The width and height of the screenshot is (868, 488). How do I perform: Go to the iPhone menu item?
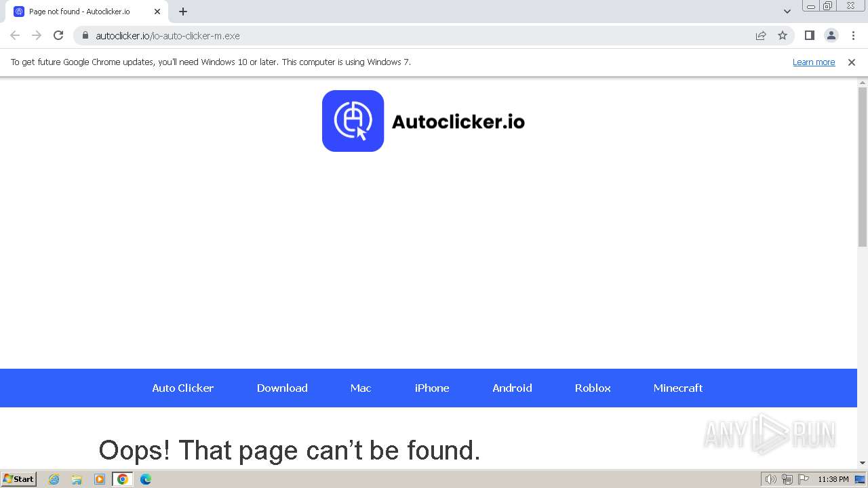tap(432, 388)
